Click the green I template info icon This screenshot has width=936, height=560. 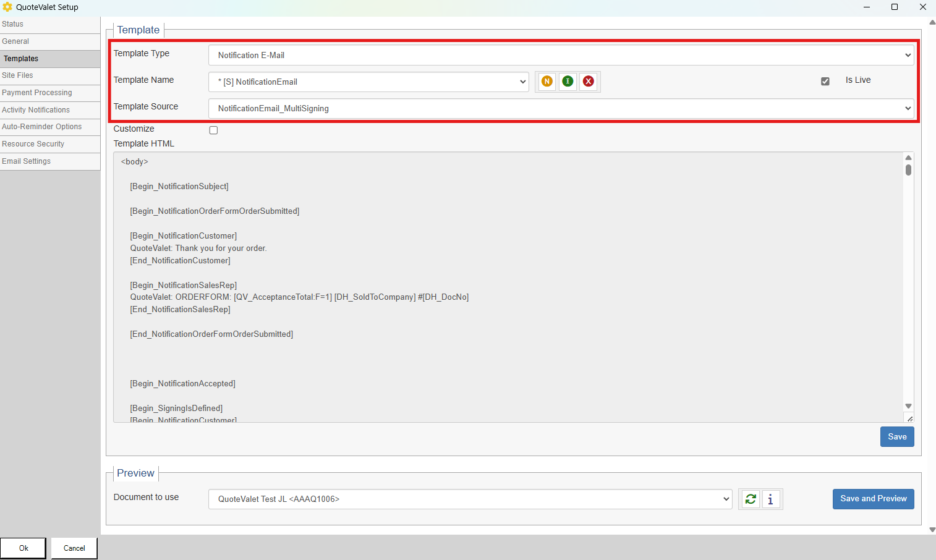pos(568,82)
